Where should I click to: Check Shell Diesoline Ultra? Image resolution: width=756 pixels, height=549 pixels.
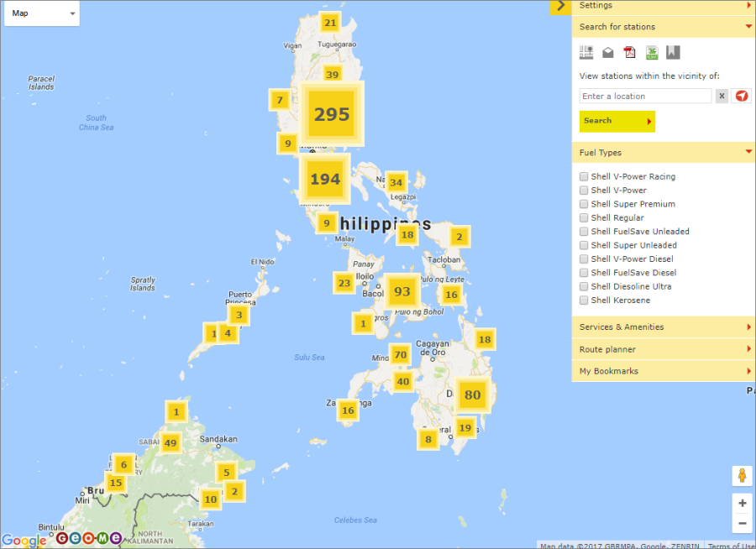click(584, 286)
